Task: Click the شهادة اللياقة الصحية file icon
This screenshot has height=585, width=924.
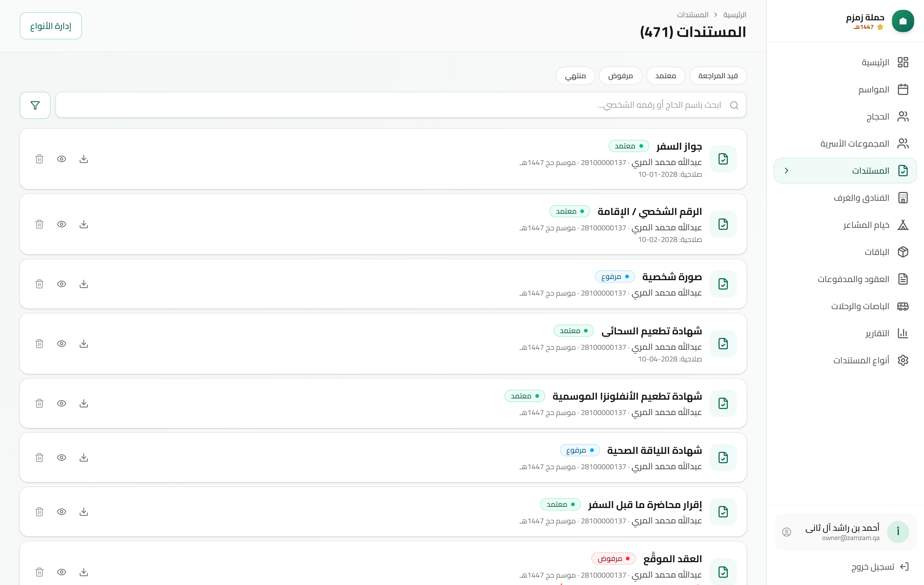Action: [x=723, y=458]
